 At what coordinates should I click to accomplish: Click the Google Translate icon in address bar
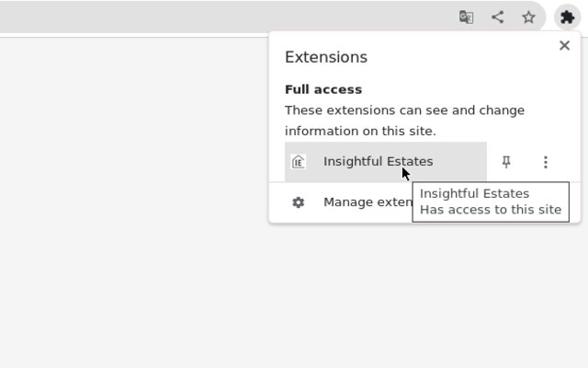click(x=467, y=17)
